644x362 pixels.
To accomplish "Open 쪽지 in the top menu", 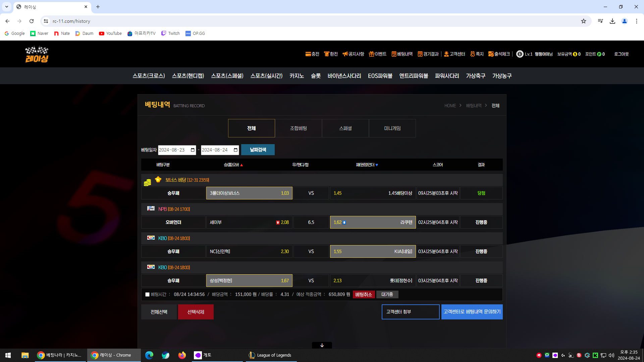I will 477,54.
